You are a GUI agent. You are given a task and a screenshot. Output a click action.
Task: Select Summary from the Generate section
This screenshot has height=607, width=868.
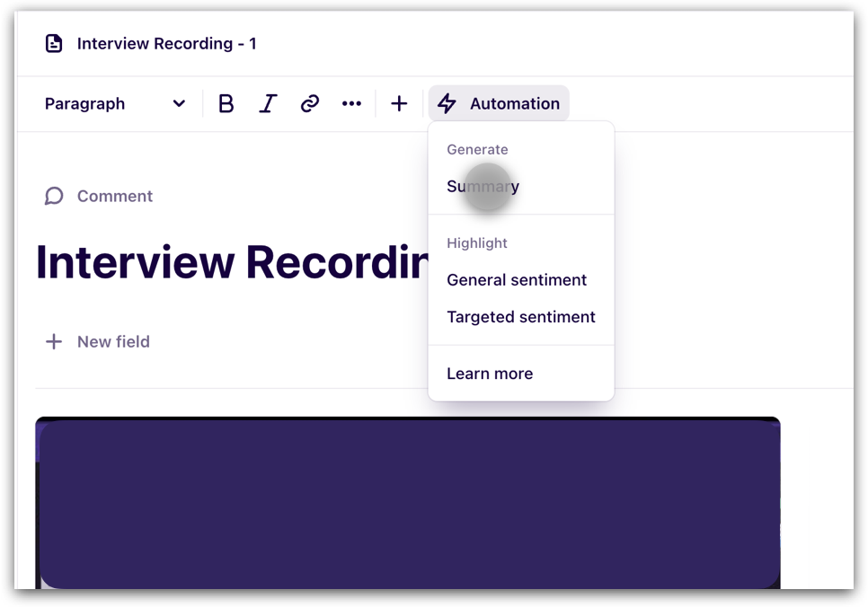coord(483,187)
